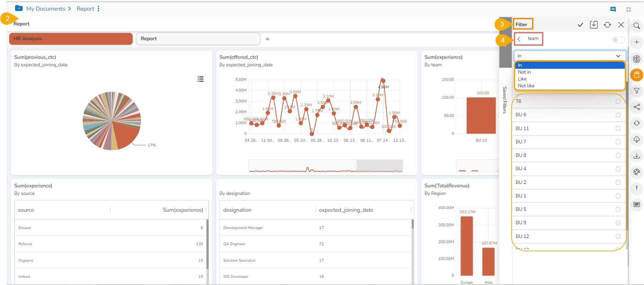Add a new view with plus button

(x=268, y=39)
